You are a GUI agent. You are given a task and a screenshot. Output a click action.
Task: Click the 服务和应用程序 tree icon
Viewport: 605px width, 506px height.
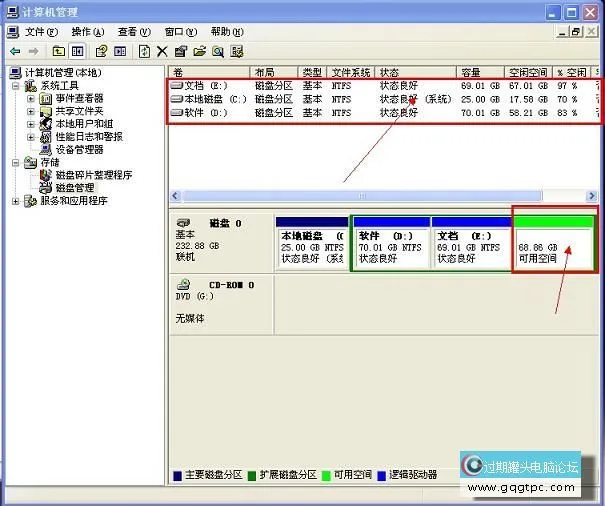[30, 201]
